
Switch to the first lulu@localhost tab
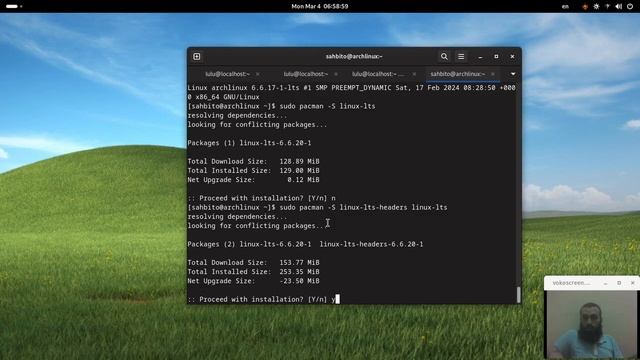227,74
